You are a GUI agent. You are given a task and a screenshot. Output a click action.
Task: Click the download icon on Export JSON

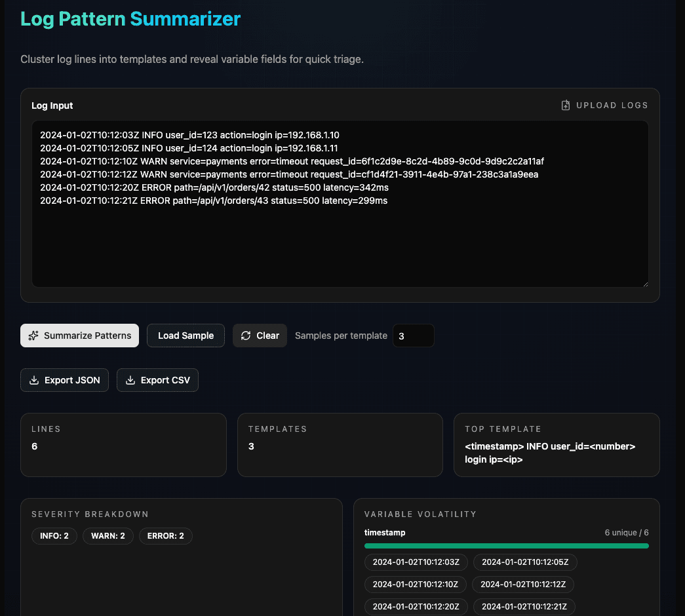pyautogui.click(x=33, y=379)
